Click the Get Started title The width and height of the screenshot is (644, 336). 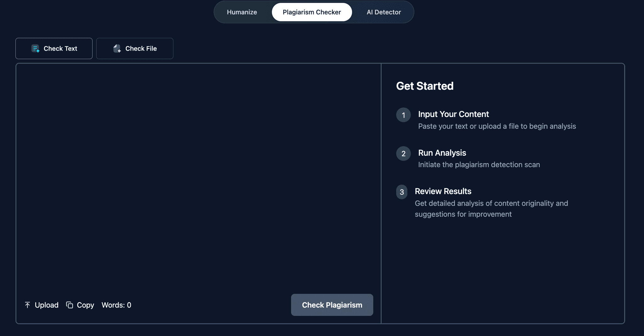tap(425, 86)
